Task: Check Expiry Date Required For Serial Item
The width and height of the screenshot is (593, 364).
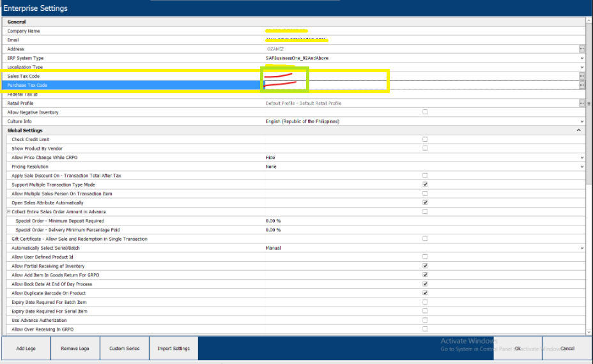Action: [425, 311]
